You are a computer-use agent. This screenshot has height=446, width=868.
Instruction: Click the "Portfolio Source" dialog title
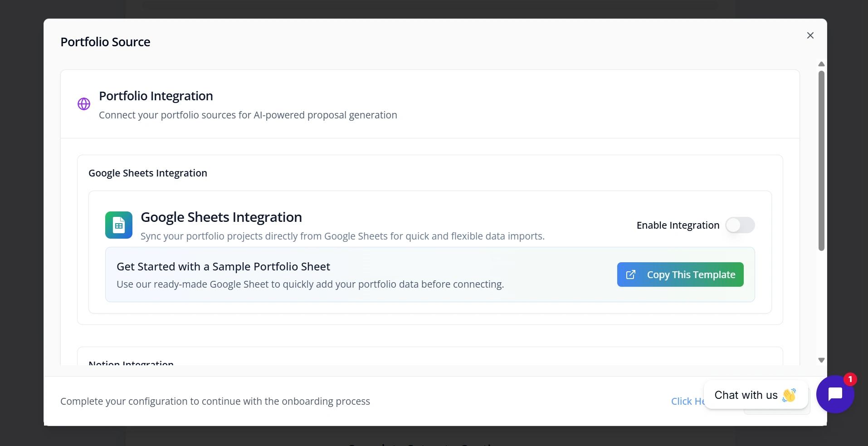[x=105, y=42]
